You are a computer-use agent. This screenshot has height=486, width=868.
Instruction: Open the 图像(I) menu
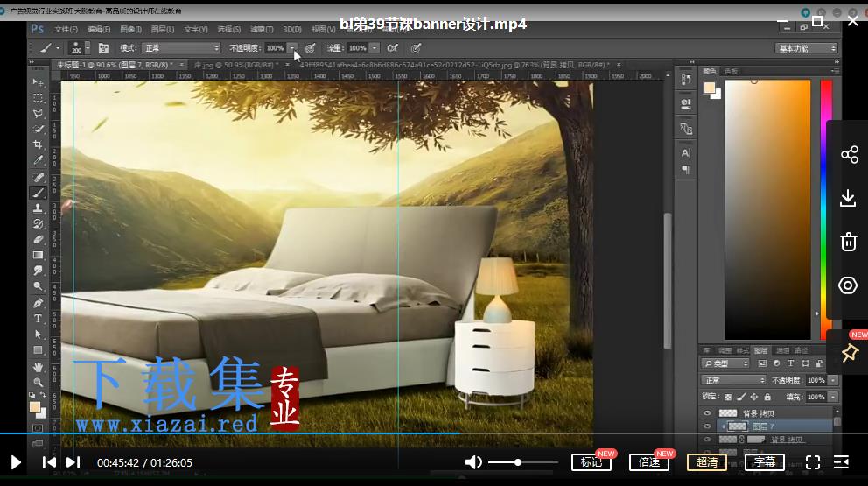130,29
